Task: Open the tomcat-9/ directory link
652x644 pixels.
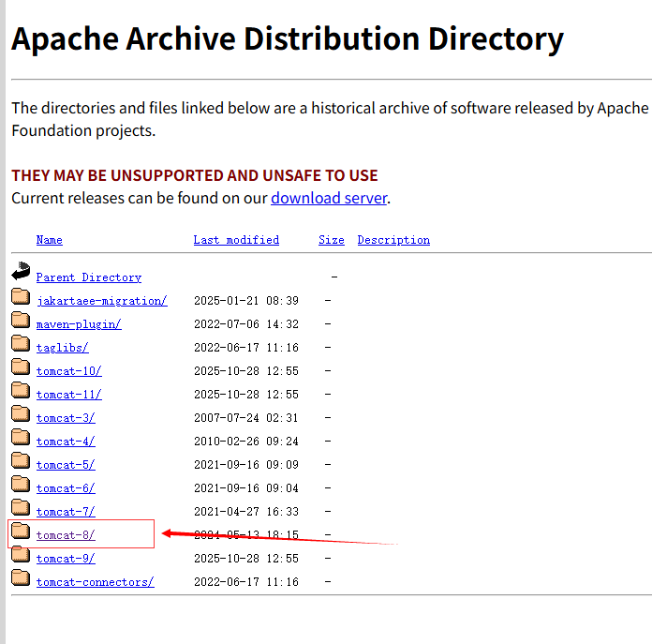Action: coord(66,559)
